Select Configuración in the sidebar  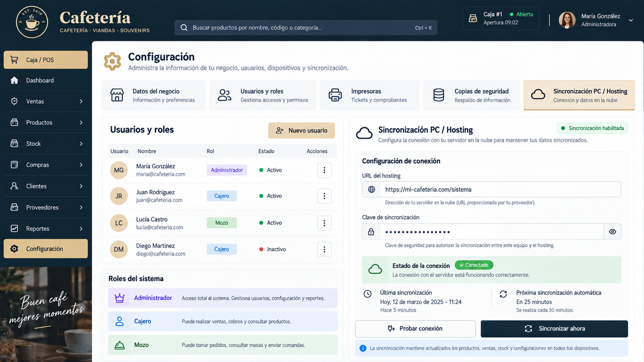(45, 249)
